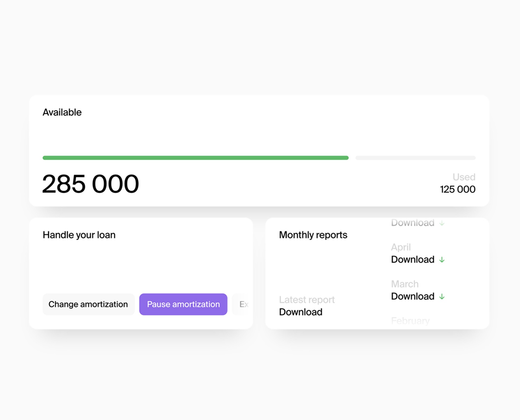Click the partially visible Ex button
The height and width of the screenshot is (420, 520).
click(x=243, y=304)
